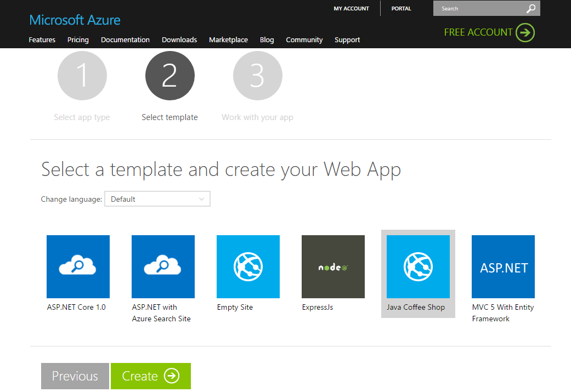The image size is (571, 392).
Task: Click the search magnifier icon
Action: [531, 8]
